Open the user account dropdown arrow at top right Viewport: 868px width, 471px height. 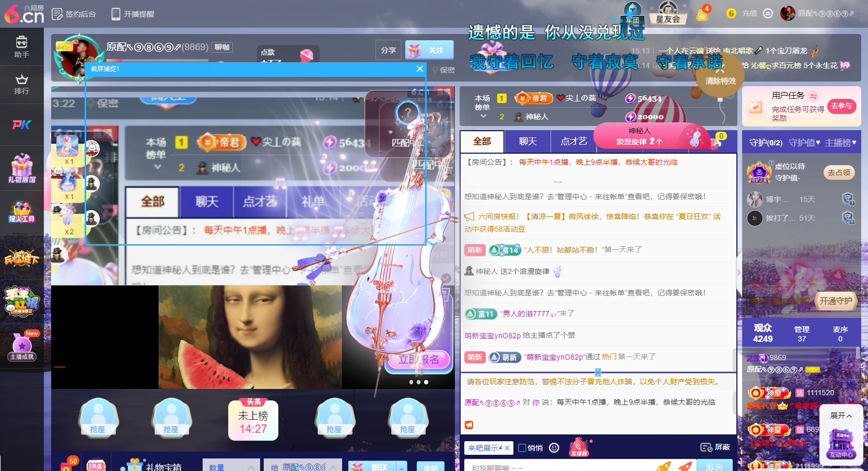859,13
